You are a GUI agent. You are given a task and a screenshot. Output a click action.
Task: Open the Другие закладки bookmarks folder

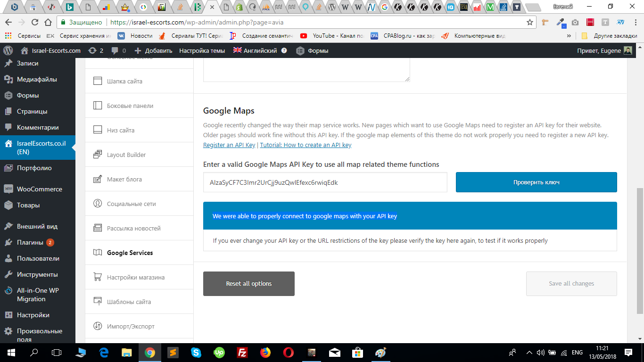click(609, 36)
